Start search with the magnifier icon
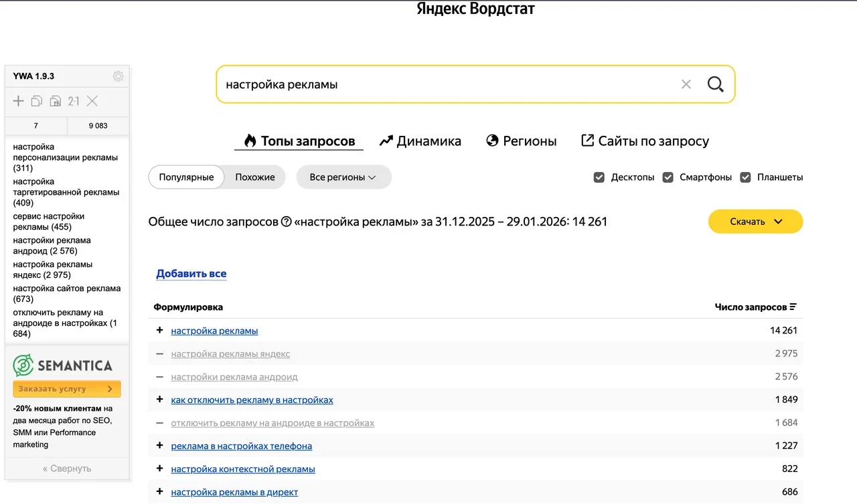The image size is (857, 504). coord(715,84)
